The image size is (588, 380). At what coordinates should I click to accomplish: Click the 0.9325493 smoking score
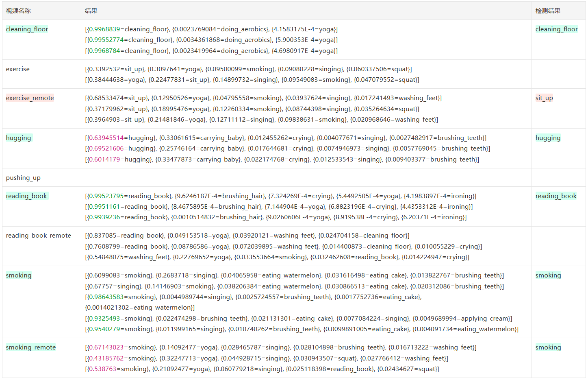click(104, 319)
